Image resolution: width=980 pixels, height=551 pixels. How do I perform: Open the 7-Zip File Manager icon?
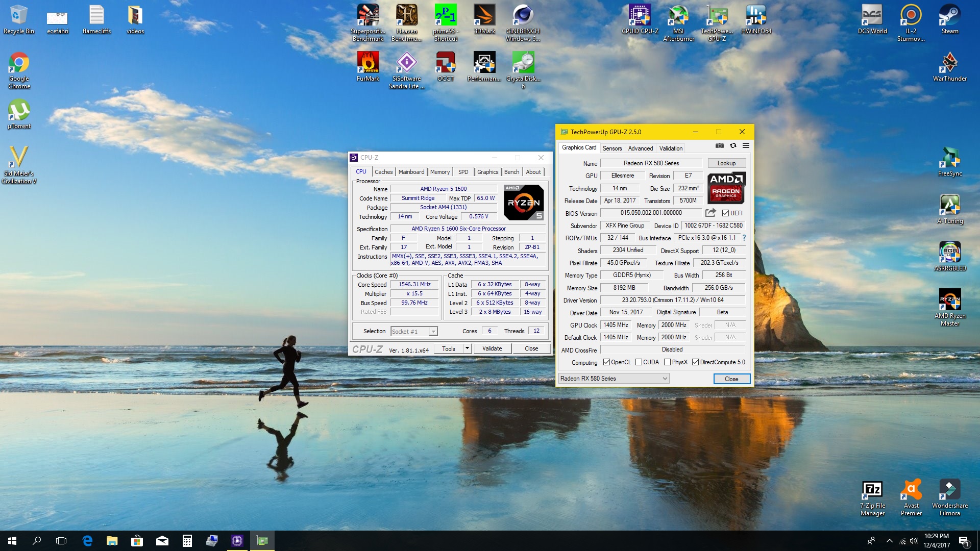coord(872,499)
